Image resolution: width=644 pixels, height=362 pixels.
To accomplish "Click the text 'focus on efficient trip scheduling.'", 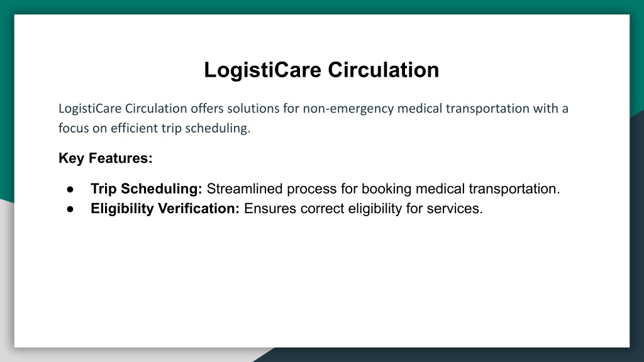I will coord(155,128).
